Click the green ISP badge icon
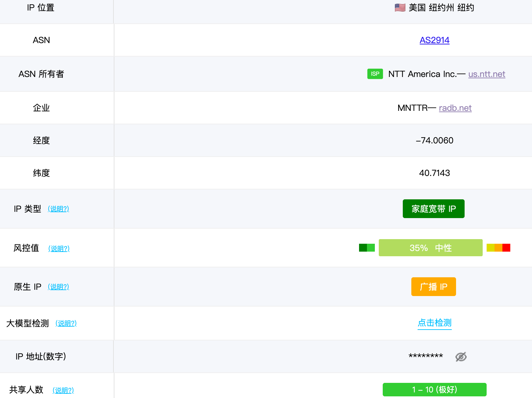 pos(375,74)
